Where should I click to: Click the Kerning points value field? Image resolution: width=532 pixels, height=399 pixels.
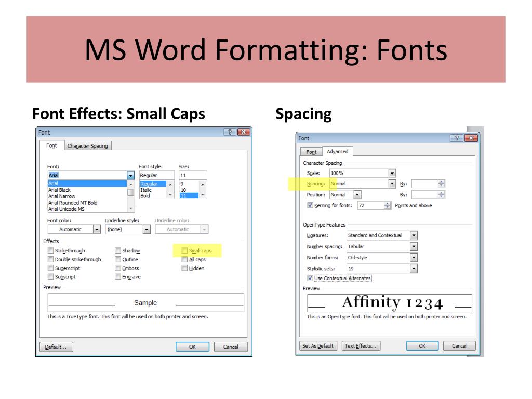371,205
